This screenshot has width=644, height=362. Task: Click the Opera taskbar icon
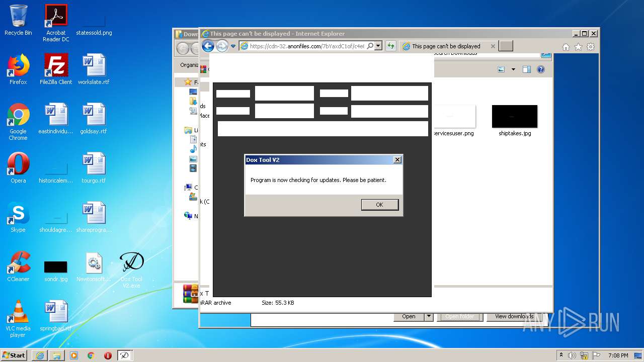(108, 355)
